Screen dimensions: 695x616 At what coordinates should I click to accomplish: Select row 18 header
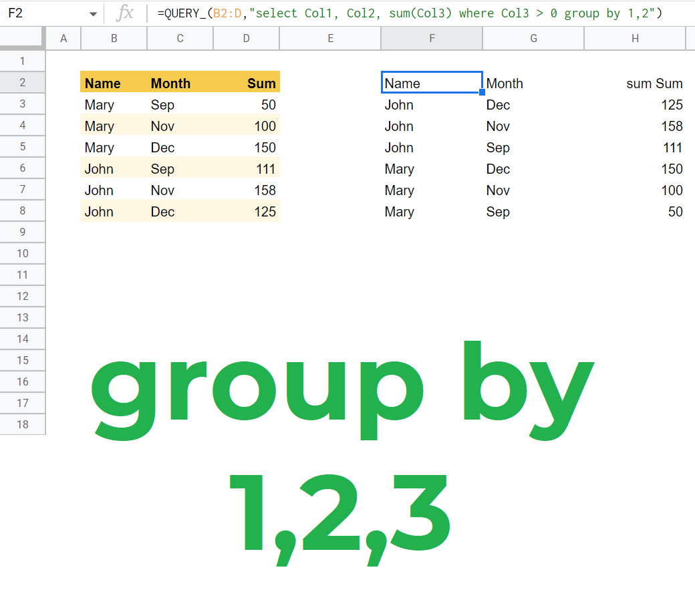pos(23,424)
